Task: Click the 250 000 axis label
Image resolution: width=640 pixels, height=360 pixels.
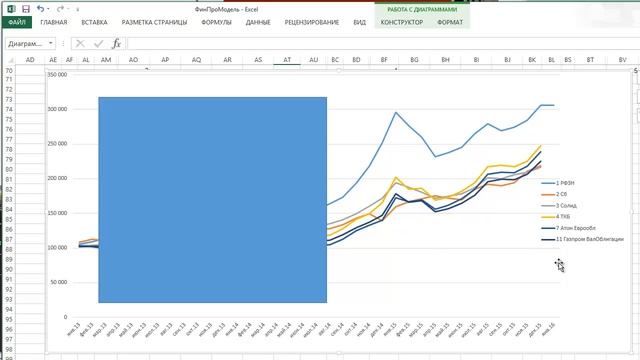Action: pyautogui.click(x=57, y=144)
